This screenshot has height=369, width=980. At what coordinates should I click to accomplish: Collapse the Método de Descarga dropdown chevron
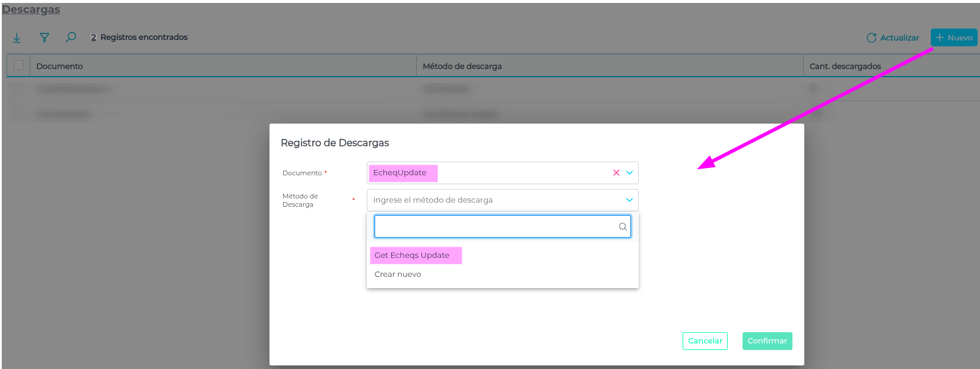click(x=629, y=200)
